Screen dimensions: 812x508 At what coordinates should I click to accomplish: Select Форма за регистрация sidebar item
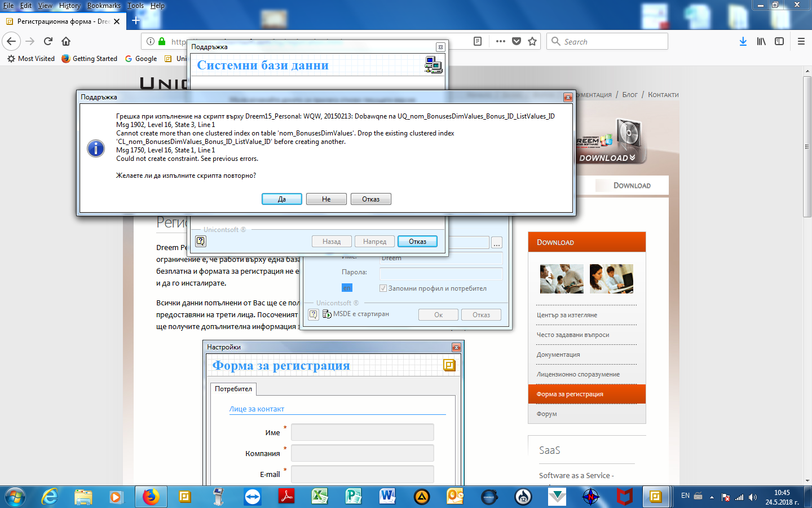click(586, 394)
